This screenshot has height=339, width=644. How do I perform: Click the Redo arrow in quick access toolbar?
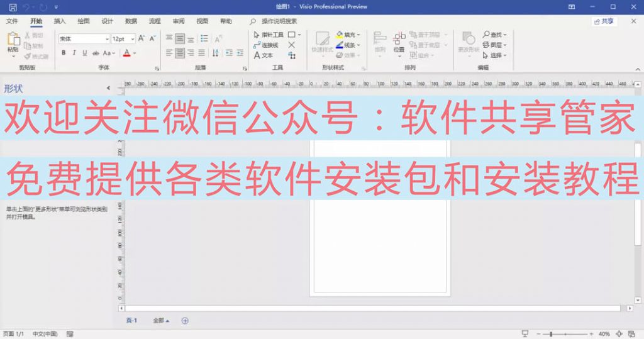[x=43, y=7]
